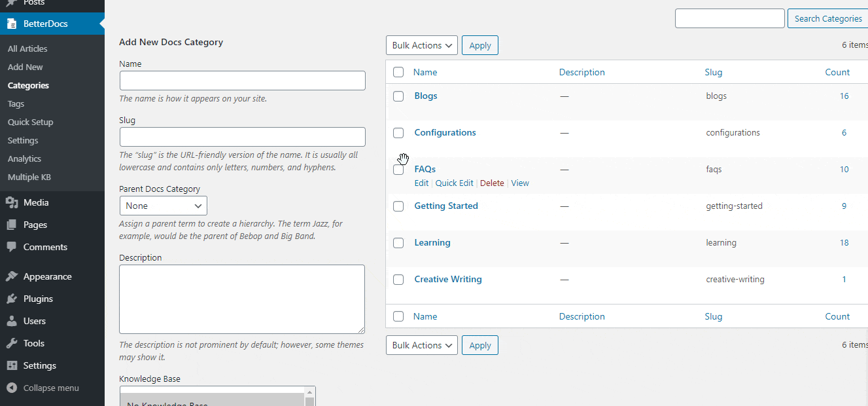Viewport: 868px width, 406px height.
Task: Expand the Parent Docs Category dropdown
Action: 164,206
